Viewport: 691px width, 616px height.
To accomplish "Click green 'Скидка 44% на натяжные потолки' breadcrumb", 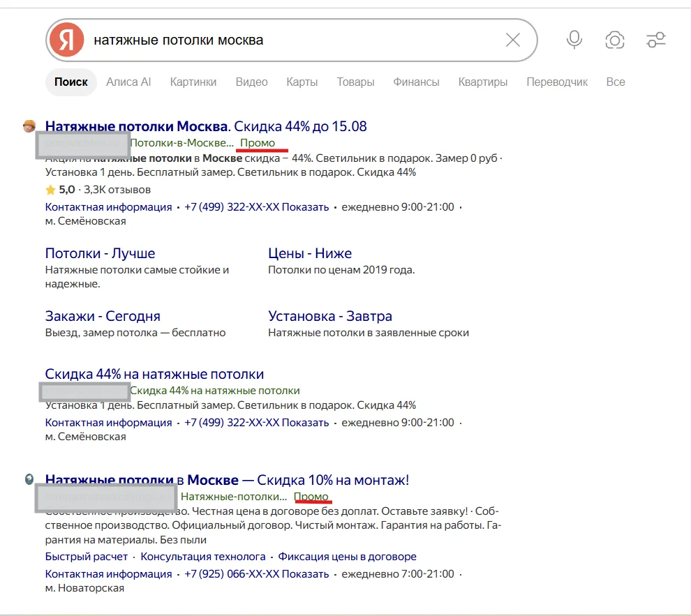I will 215,391.
